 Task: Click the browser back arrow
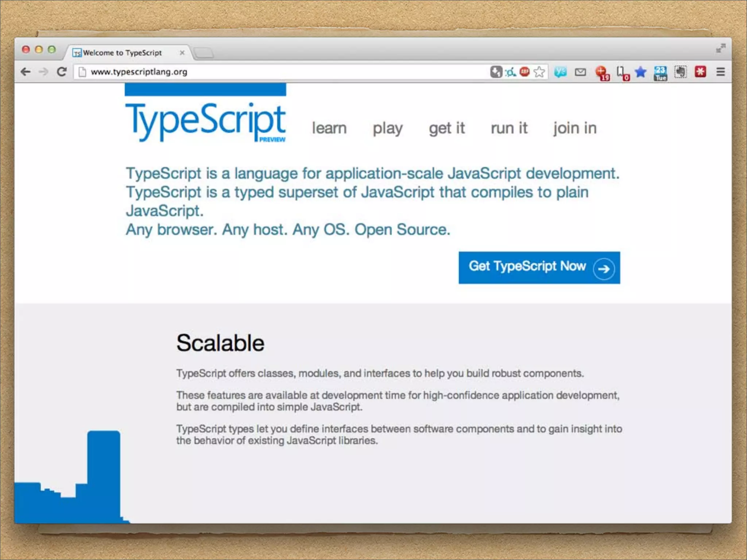[26, 72]
